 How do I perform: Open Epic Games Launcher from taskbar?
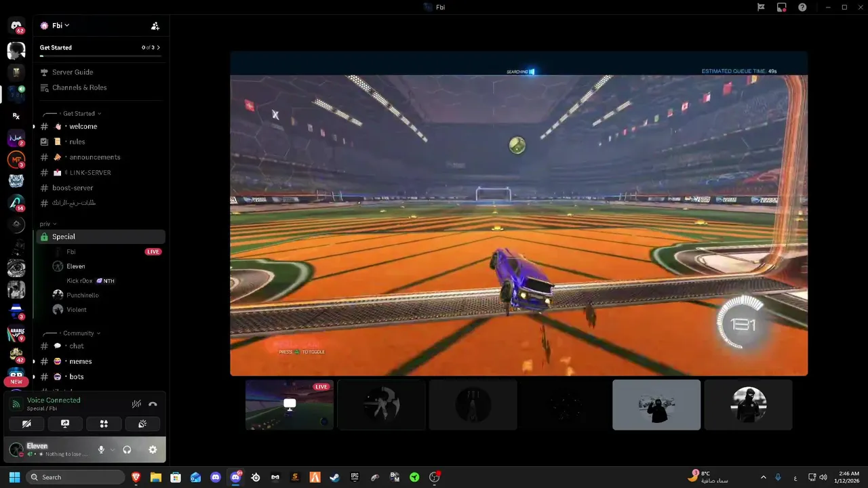(x=355, y=477)
